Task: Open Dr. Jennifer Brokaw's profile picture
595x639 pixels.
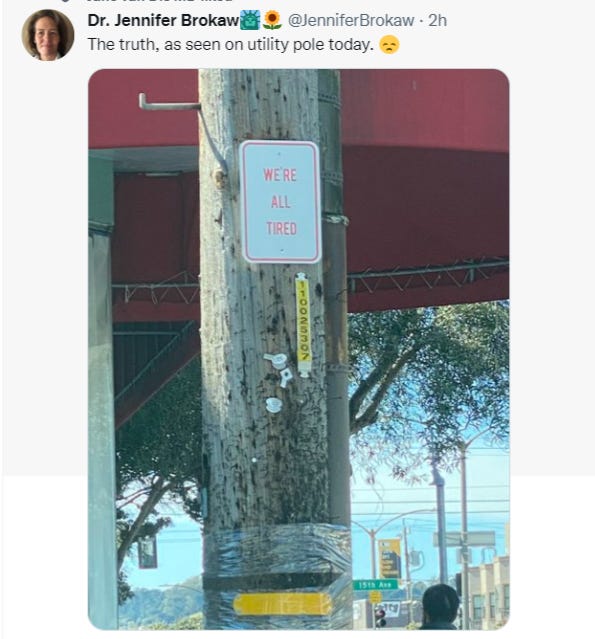Action: tap(48, 35)
